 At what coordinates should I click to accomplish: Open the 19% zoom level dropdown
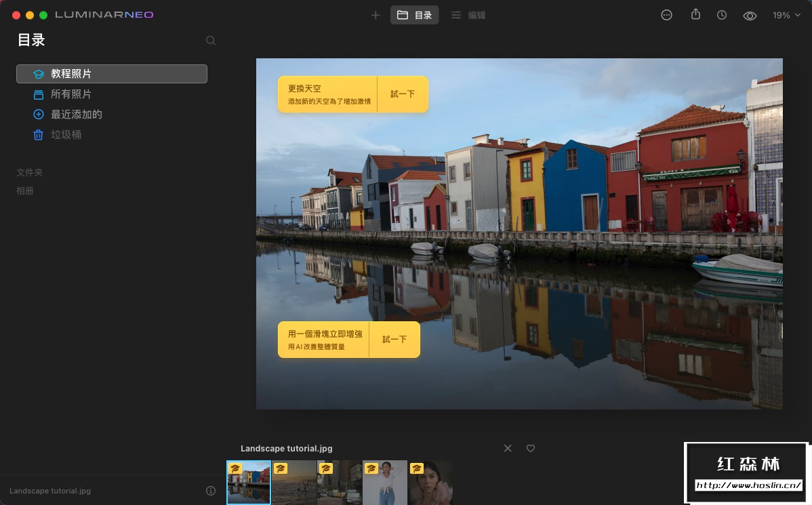[784, 14]
